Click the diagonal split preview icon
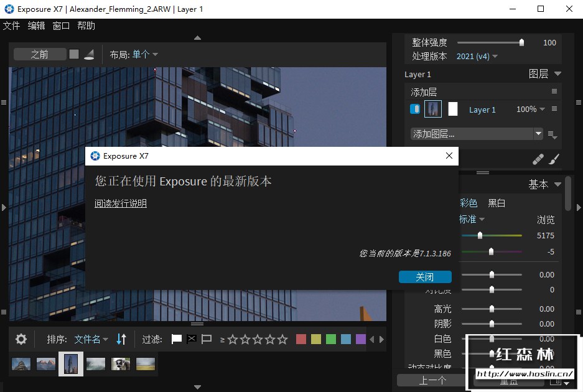 point(89,54)
